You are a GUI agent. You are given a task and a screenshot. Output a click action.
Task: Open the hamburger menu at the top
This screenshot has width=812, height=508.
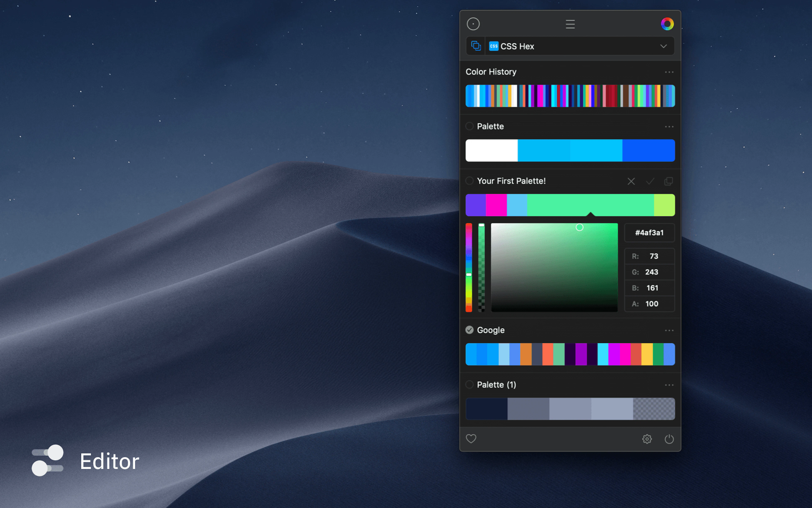point(570,24)
